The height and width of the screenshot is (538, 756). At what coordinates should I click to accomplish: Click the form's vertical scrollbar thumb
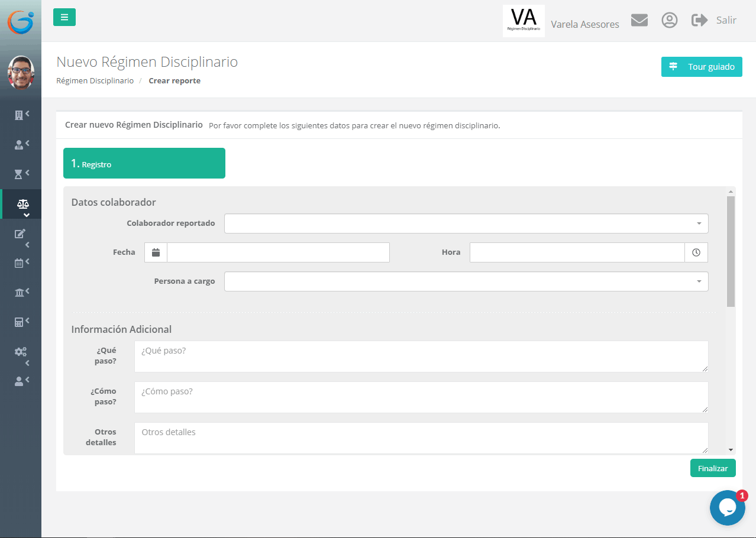(731, 251)
